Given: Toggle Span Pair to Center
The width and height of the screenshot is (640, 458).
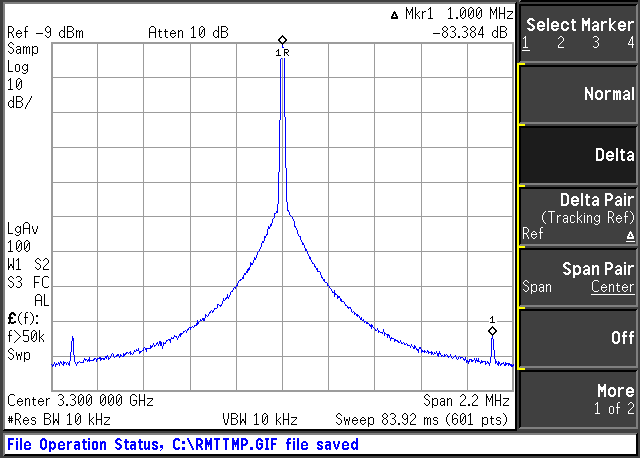Looking at the screenshot, I should [x=611, y=287].
